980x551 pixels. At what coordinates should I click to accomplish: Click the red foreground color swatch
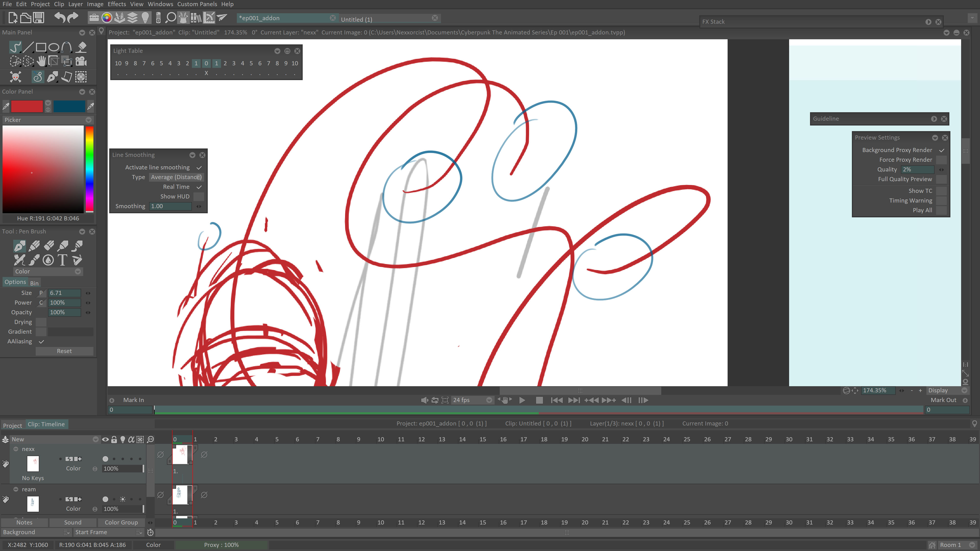(27, 106)
